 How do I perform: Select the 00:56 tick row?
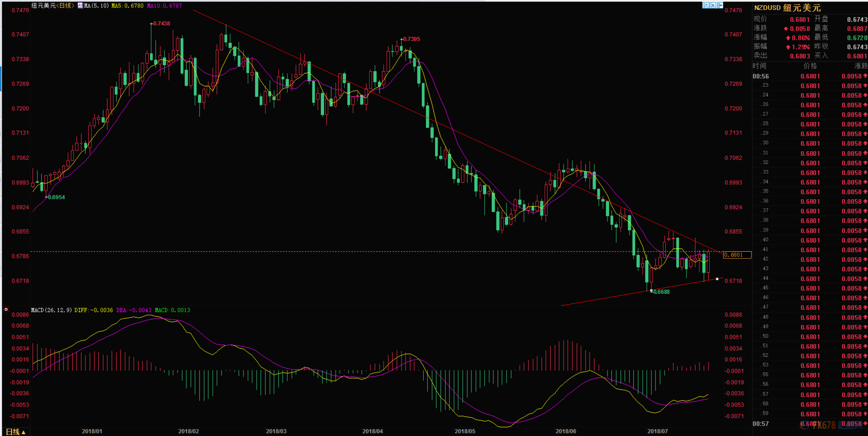point(810,76)
